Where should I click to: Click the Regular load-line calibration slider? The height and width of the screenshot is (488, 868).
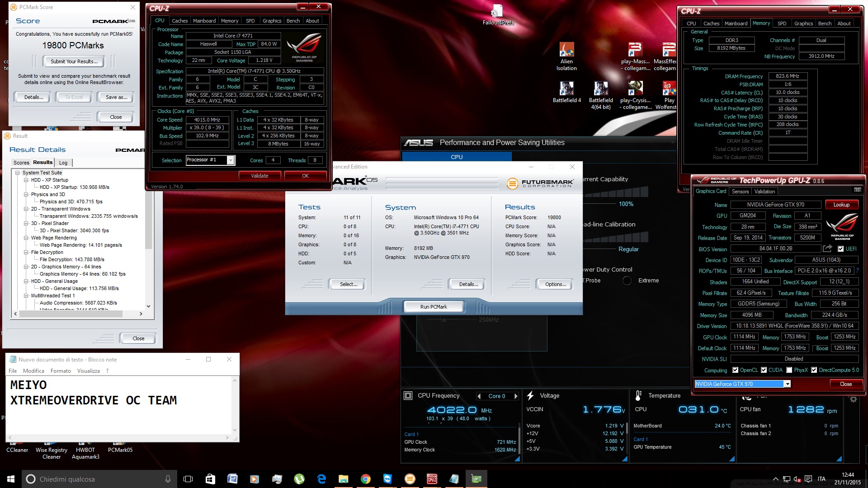click(x=616, y=237)
